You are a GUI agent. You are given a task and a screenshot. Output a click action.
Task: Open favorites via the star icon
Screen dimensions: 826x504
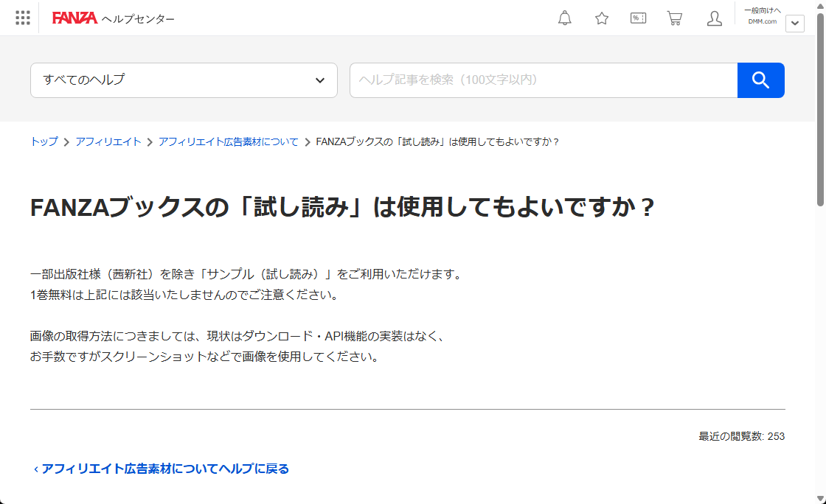click(x=602, y=18)
